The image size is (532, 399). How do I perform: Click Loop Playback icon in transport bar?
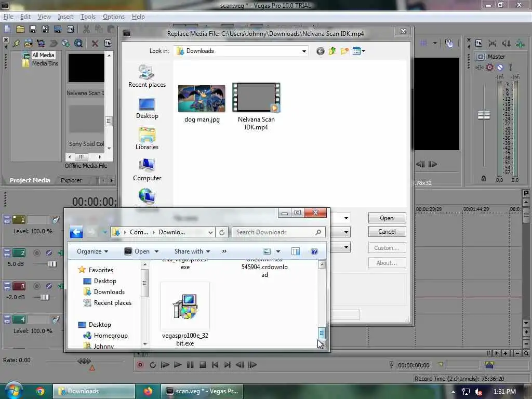pos(153,365)
